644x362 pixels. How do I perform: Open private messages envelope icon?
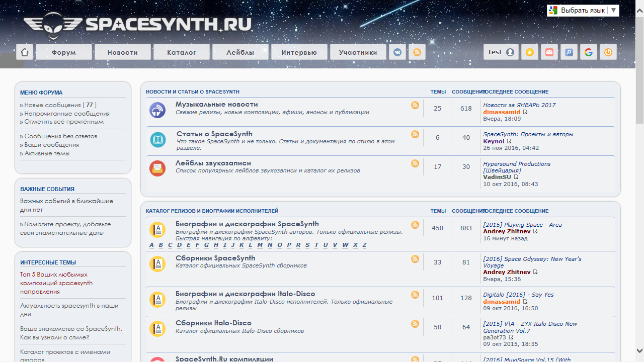pos(549,52)
